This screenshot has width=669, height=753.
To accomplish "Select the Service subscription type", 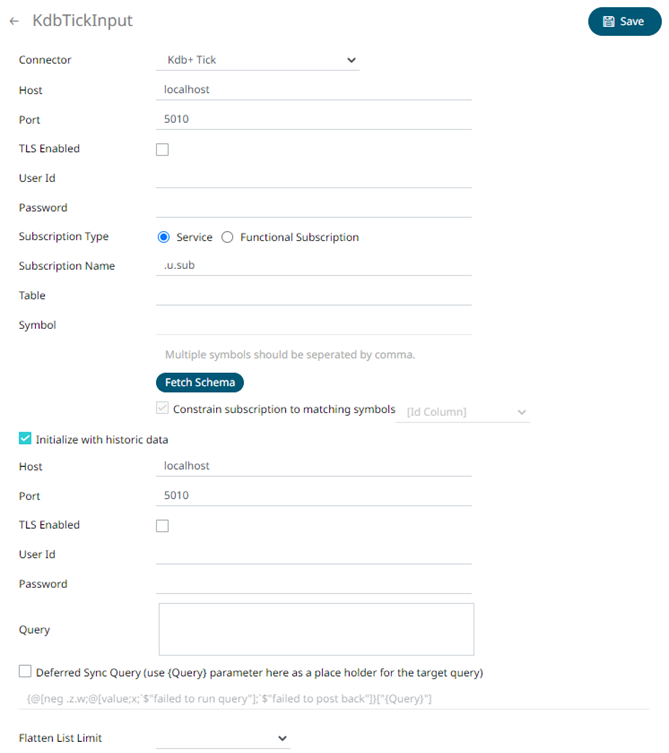I will pyautogui.click(x=165, y=237).
